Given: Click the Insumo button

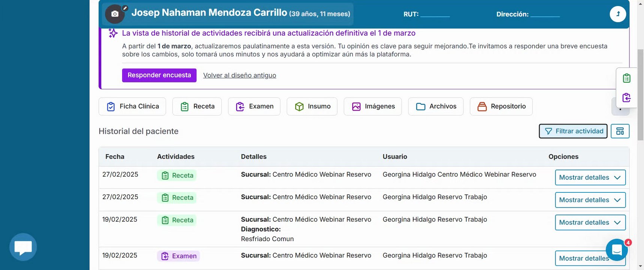Looking at the screenshot, I should tap(312, 106).
